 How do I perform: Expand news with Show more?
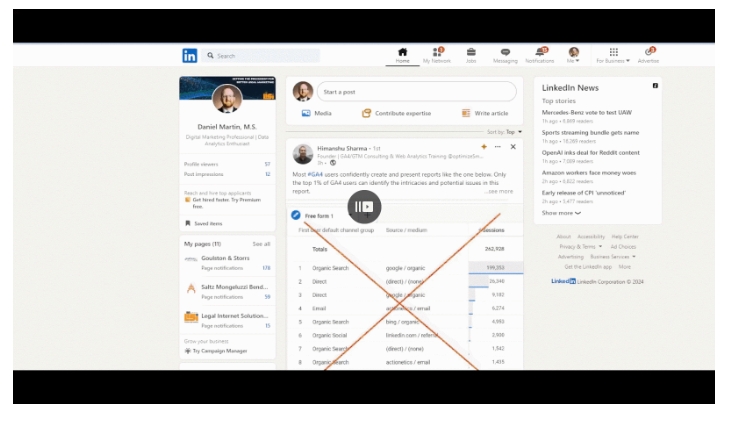tap(561, 212)
